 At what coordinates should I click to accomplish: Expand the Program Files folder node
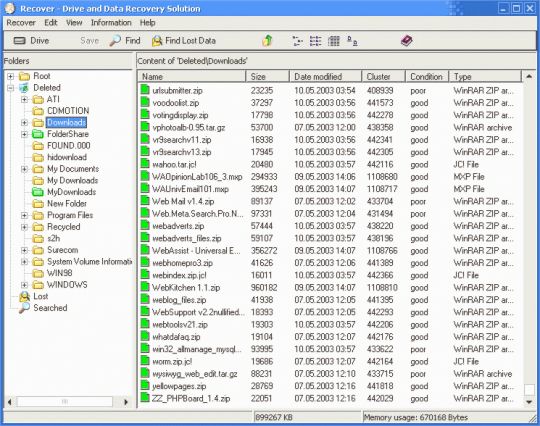pyautogui.click(x=24, y=215)
